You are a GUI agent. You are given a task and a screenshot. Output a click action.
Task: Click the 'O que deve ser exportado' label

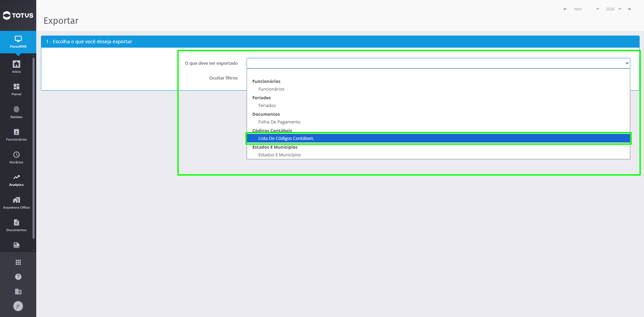(x=211, y=63)
